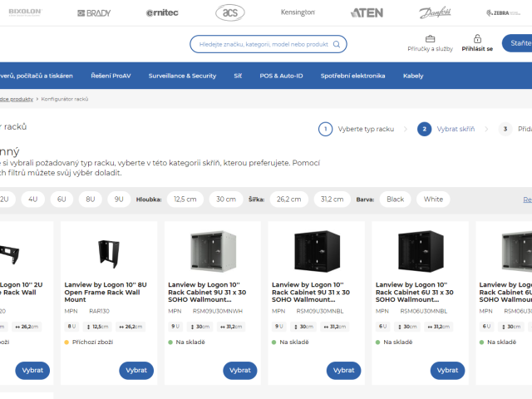Open the Kensington brand logo
532x399 pixels.
298,12
